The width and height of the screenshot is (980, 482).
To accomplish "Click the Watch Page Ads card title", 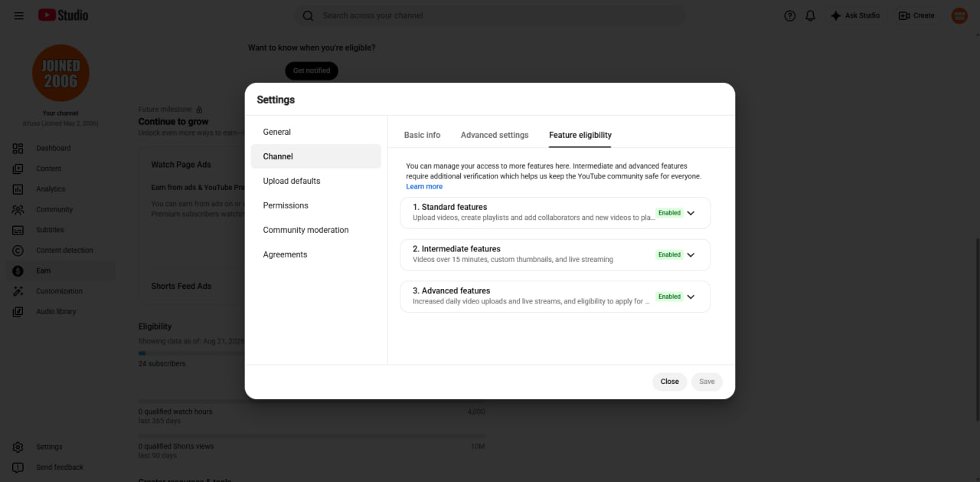I will click(x=181, y=165).
